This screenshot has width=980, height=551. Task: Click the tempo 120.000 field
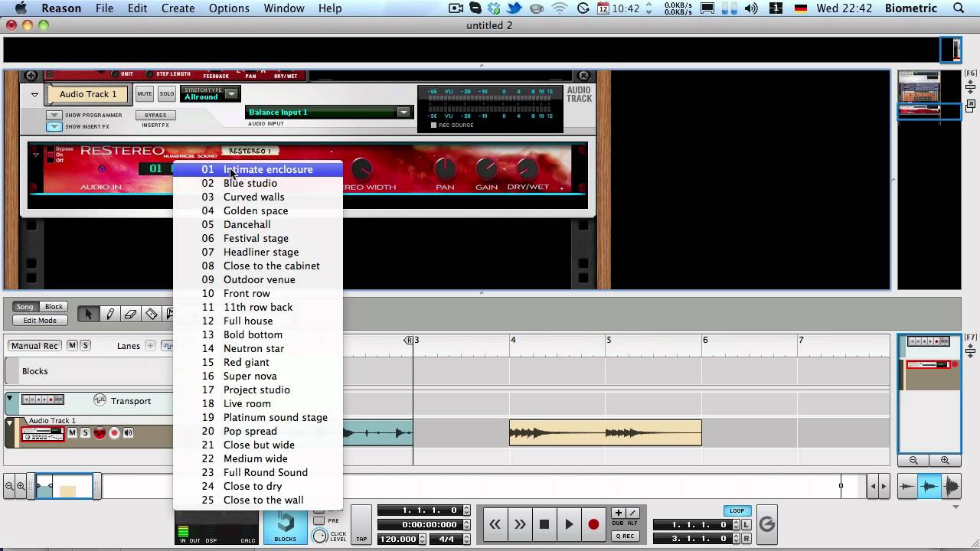click(397, 539)
